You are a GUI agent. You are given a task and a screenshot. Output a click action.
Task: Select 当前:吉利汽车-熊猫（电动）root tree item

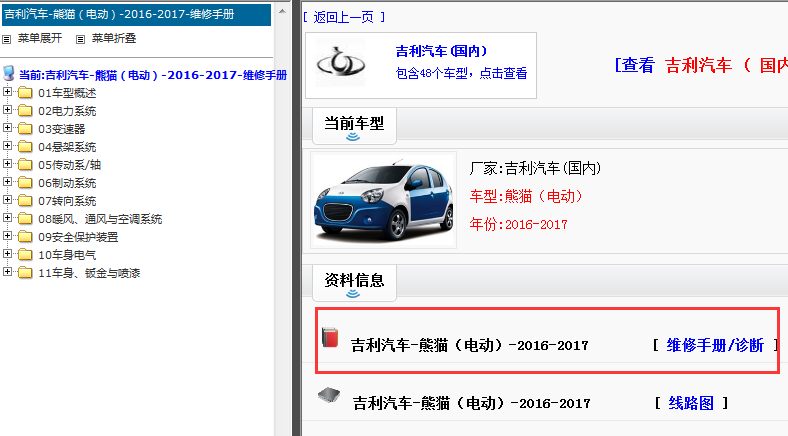click(153, 75)
